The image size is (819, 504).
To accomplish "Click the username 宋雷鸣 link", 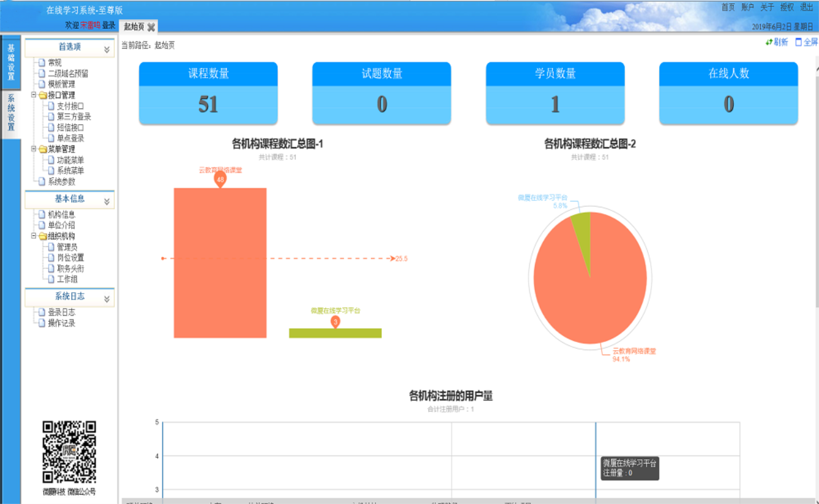I will (x=91, y=25).
